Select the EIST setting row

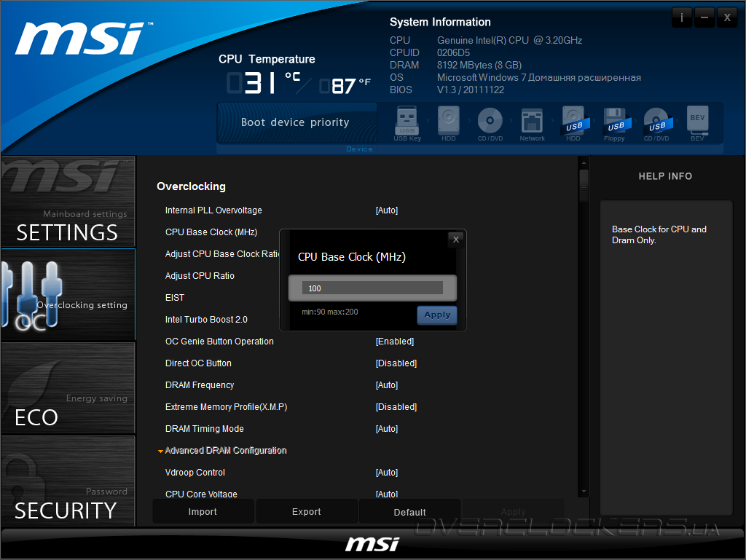[x=175, y=298]
